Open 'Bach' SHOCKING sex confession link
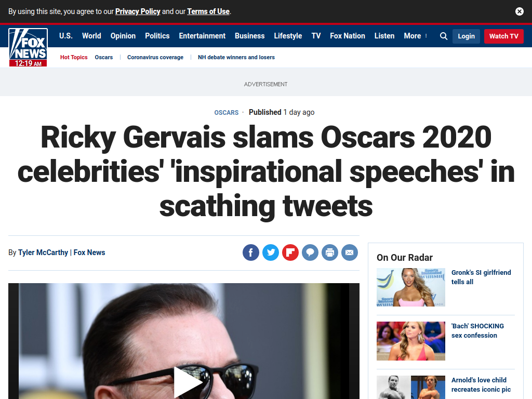The height and width of the screenshot is (399, 532). tap(477, 330)
